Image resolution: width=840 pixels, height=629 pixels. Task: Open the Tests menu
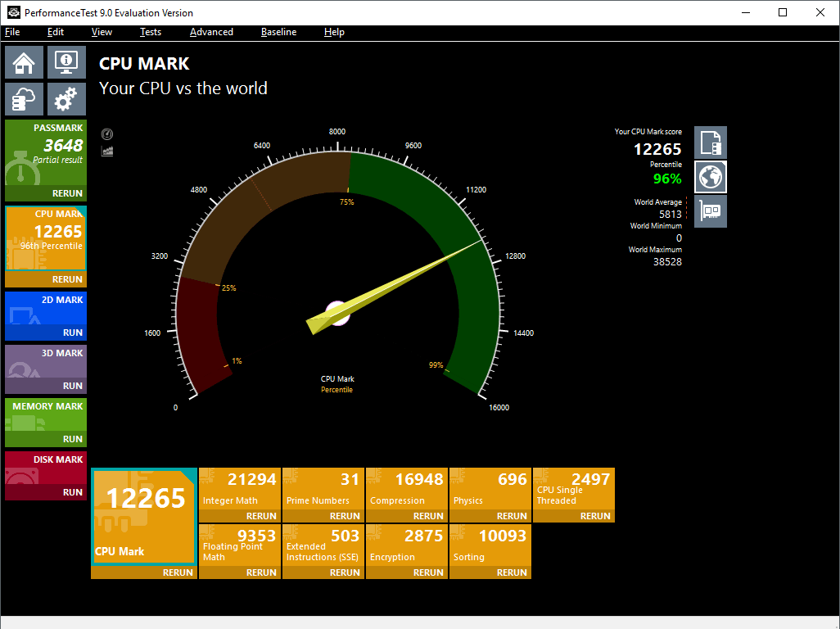click(151, 32)
